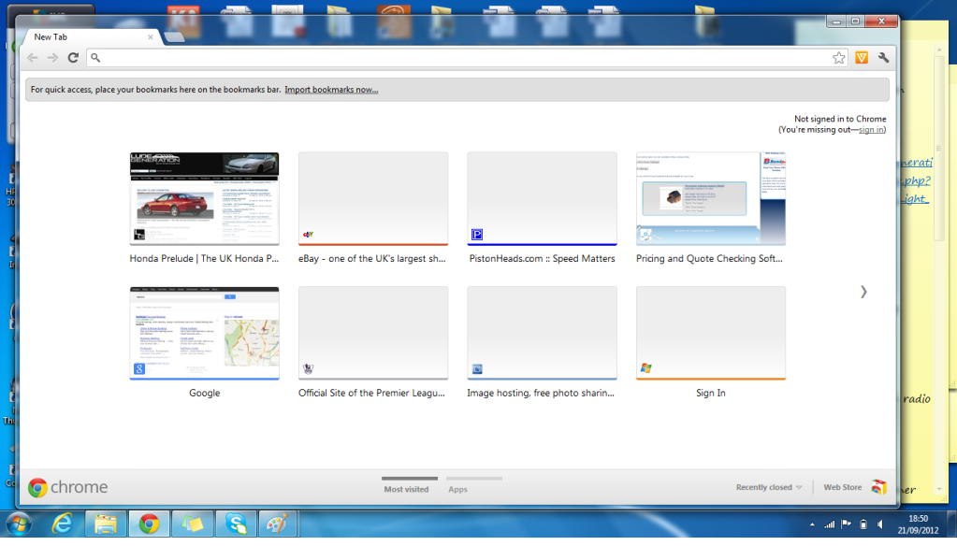
Task: Open the Action Center flag icon
Action: click(x=846, y=524)
